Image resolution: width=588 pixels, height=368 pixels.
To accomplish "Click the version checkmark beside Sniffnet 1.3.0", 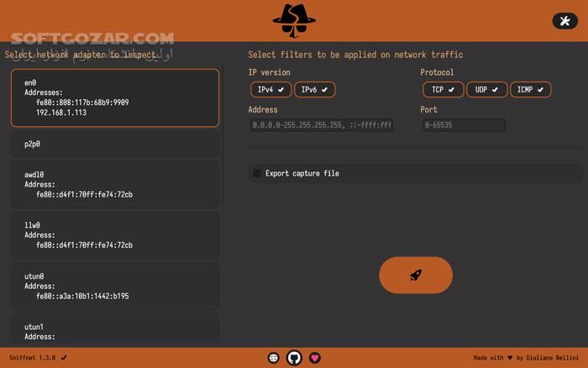I will point(64,358).
